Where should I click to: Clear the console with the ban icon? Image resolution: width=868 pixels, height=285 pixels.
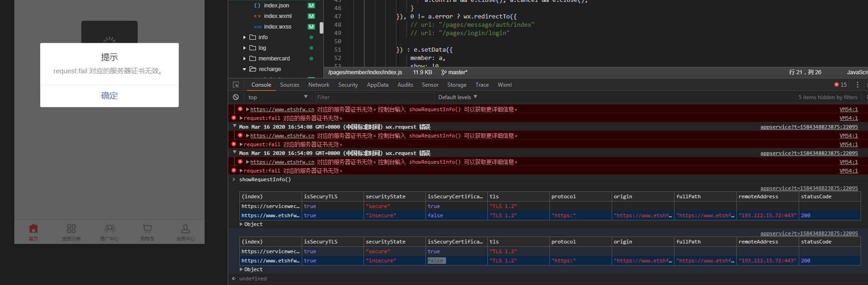(x=236, y=97)
